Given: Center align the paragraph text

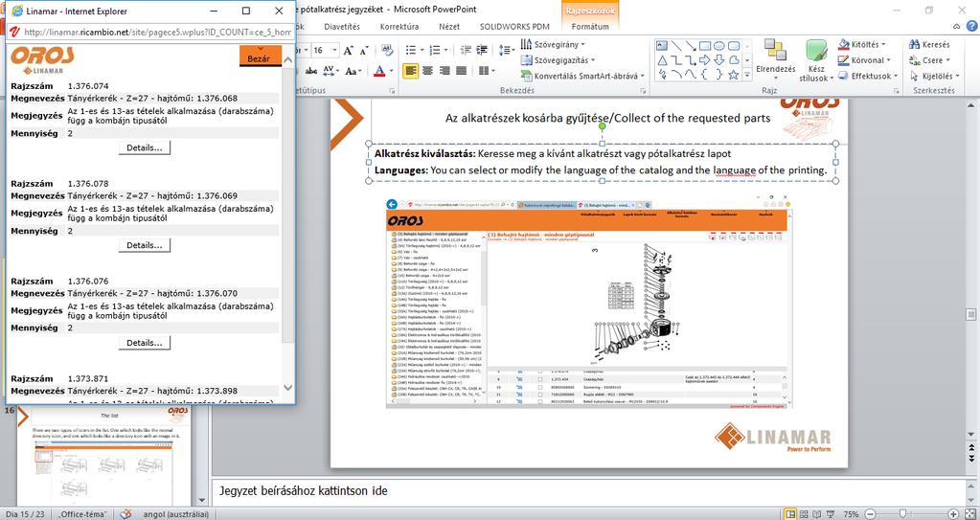Looking at the screenshot, I should click(427, 71).
